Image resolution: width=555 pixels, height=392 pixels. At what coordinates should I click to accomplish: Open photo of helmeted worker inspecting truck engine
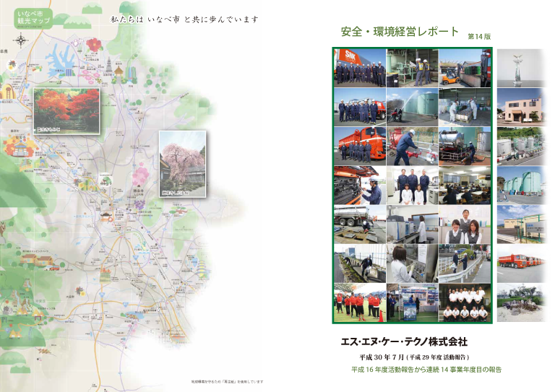click(x=360, y=186)
